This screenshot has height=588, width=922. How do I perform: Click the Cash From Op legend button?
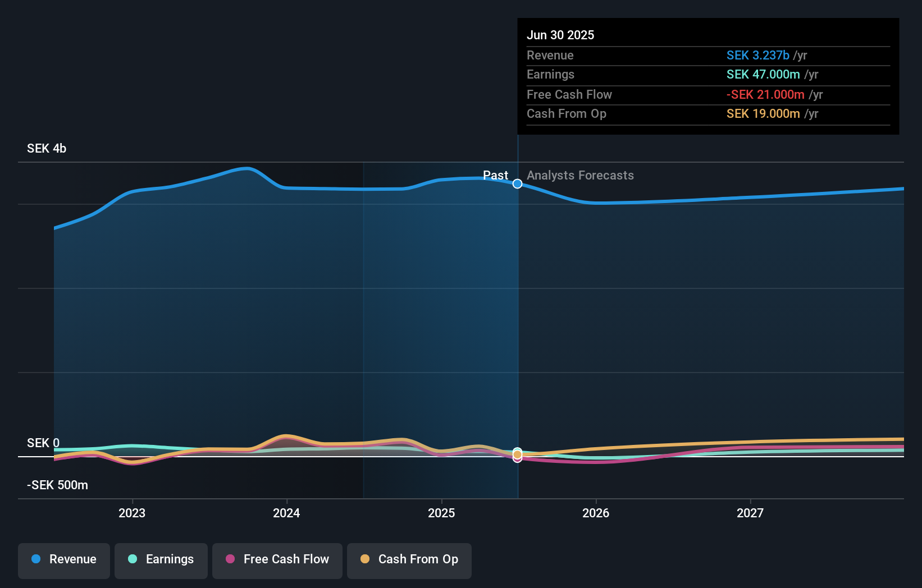point(409,561)
